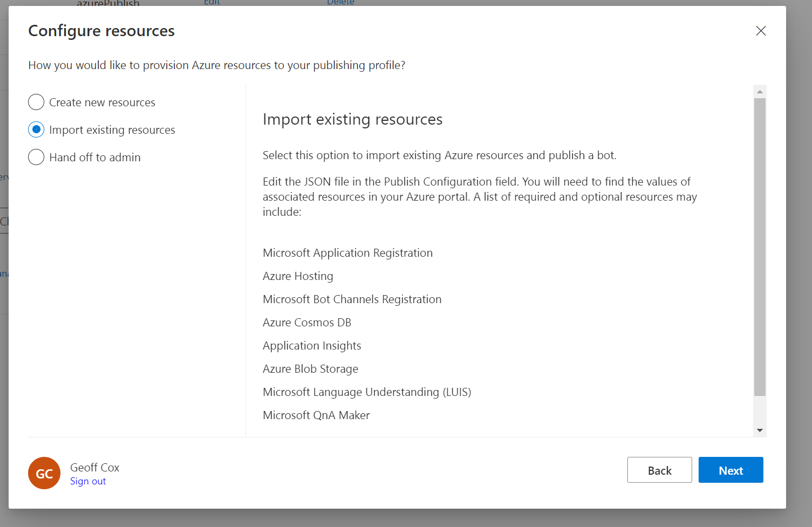Select the Create new resources option
812x527 pixels.
[36, 102]
